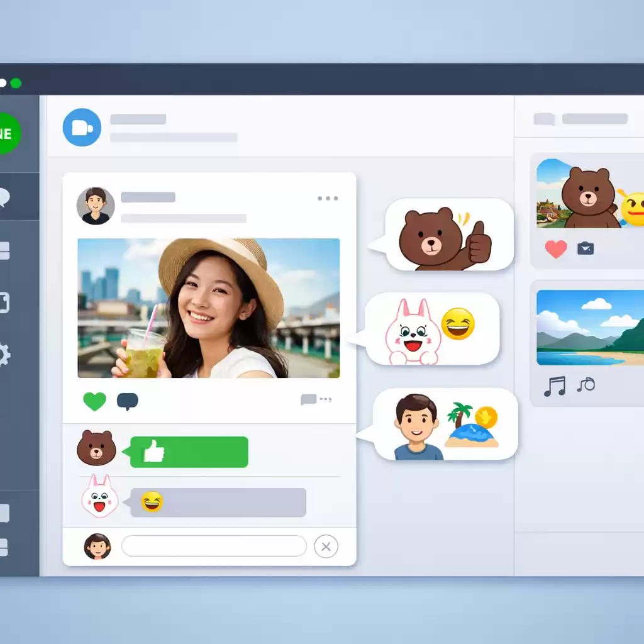The image size is (644, 644).
Task: Click the square bracket icon in sidebar
Action: click(4, 303)
